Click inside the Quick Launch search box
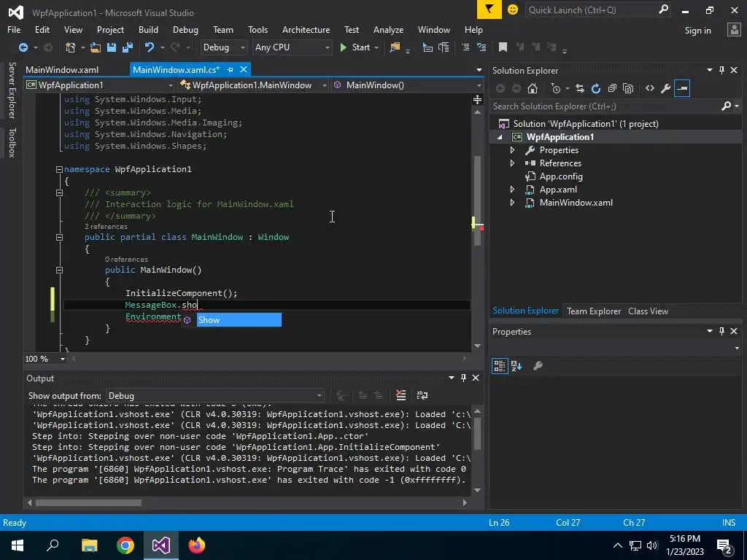The height and width of the screenshot is (560, 747). [591, 10]
